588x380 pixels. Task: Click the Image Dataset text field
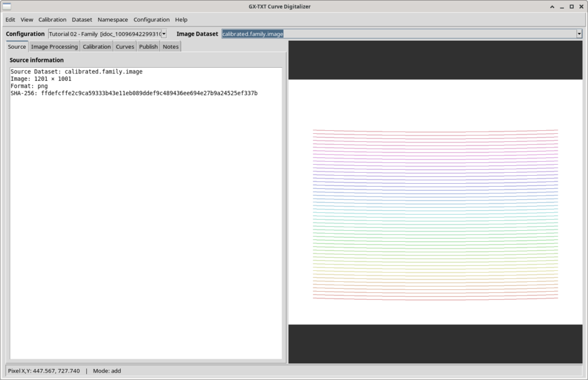(x=399, y=34)
